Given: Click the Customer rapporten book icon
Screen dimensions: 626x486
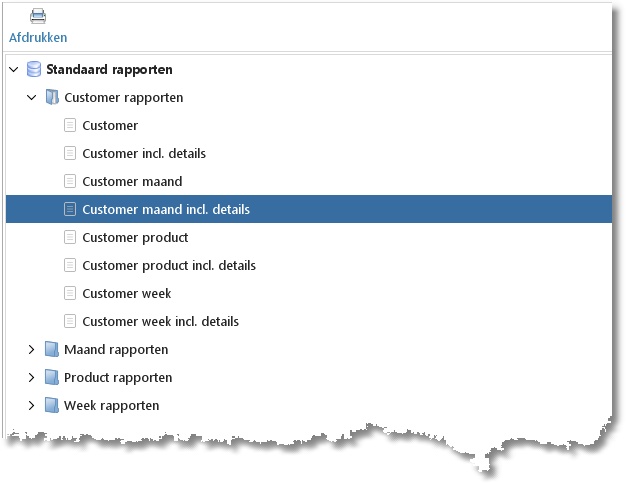Looking at the screenshot, I should [52, 98].
